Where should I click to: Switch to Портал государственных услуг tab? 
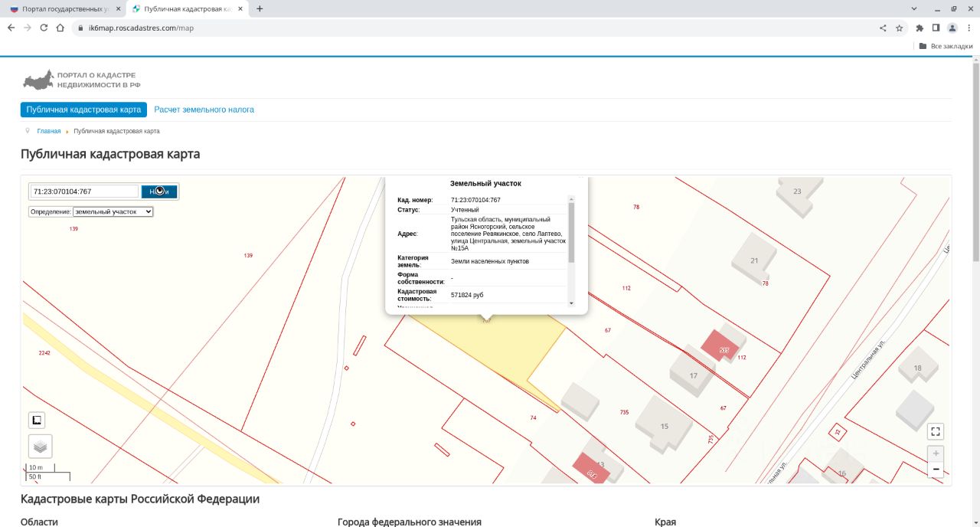click(x=64, y=8)
